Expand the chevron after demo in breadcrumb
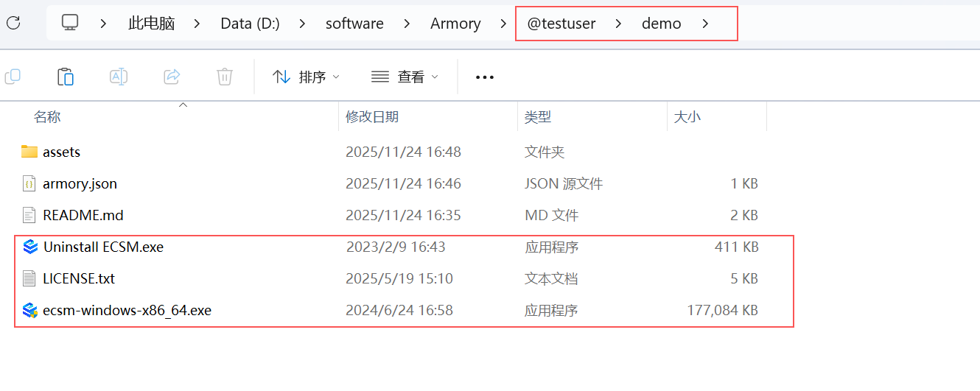 705,24
